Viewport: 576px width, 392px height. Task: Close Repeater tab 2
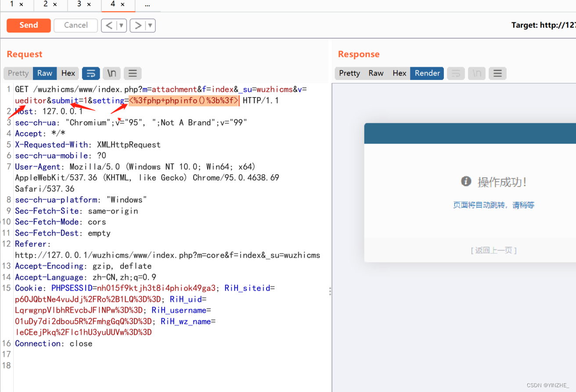pyautogui.click(x=55, y=4)
